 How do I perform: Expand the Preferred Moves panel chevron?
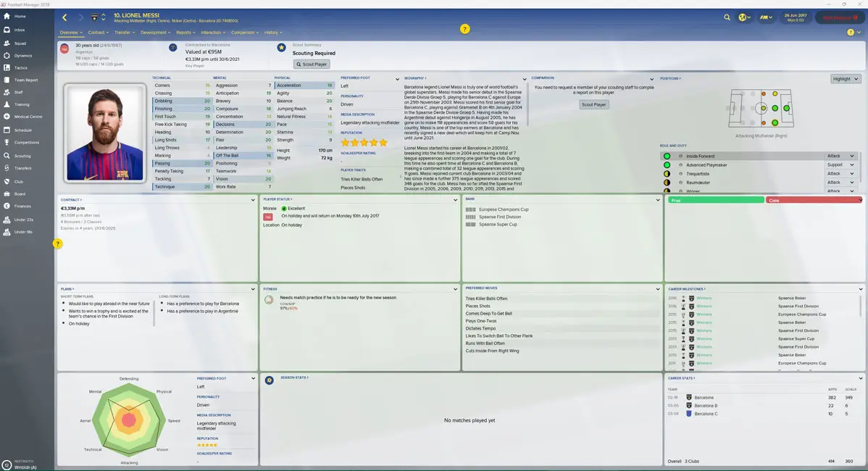(x=658, y=289)
